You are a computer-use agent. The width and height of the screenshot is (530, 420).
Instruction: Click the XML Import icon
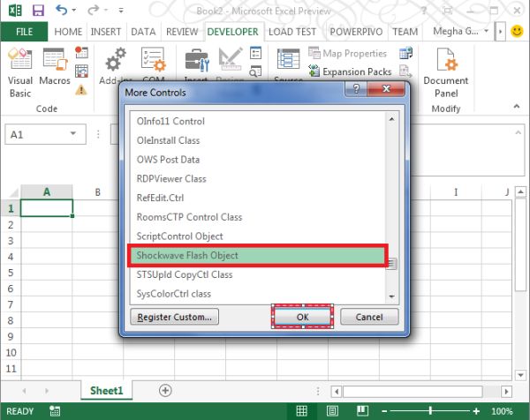(x=405, y=53)
